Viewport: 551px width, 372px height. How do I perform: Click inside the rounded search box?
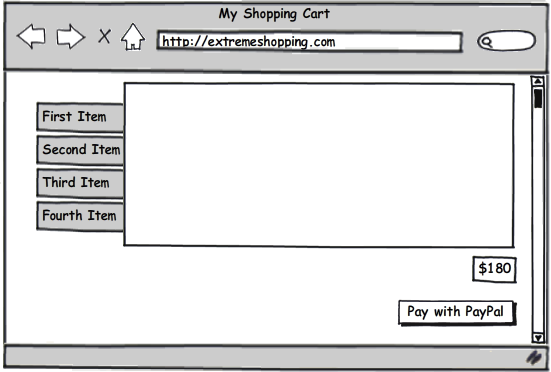pos(506,41)
